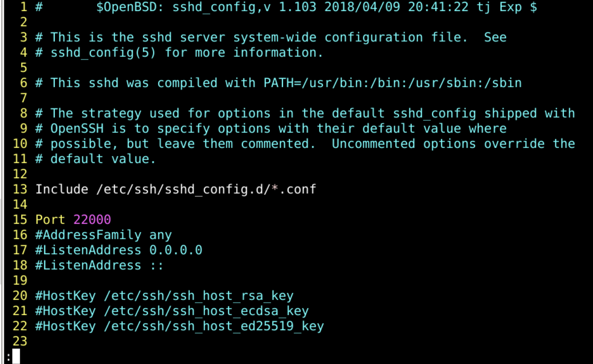Click line number 1 in the gutter
This screenshot has height=364, width=593.
(x=24, y=7)
